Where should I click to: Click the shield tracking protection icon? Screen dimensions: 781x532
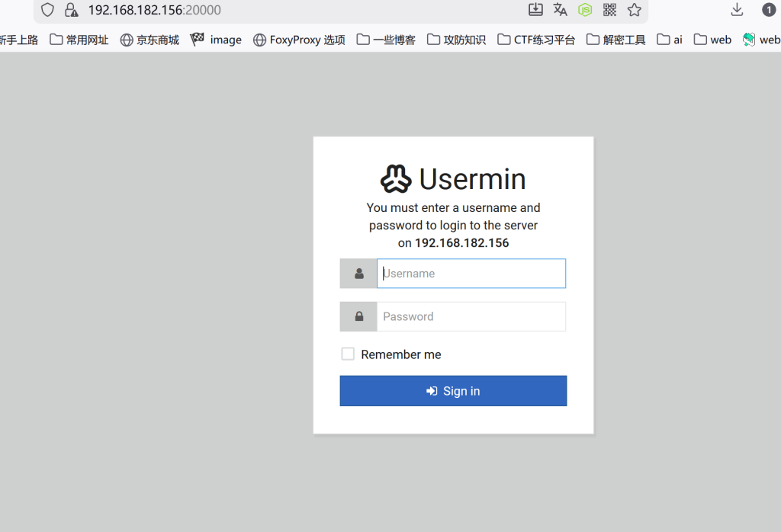tap(48, 10)
